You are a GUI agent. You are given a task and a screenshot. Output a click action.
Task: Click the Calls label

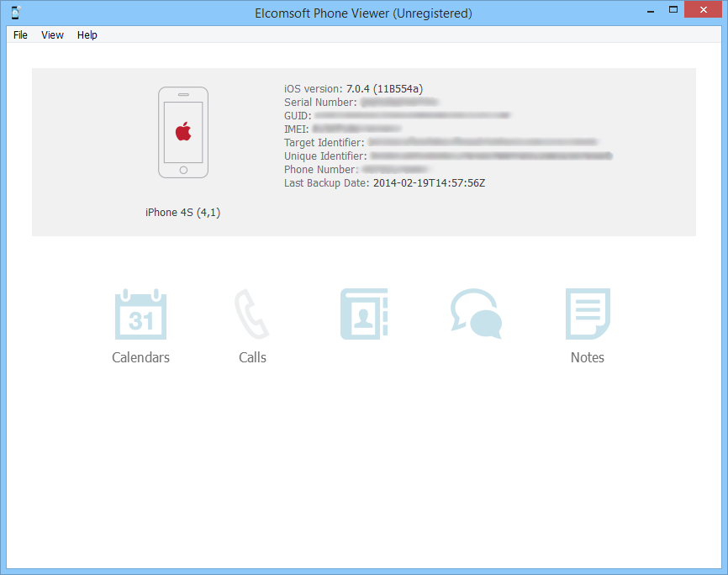click(x=252, y=357)
